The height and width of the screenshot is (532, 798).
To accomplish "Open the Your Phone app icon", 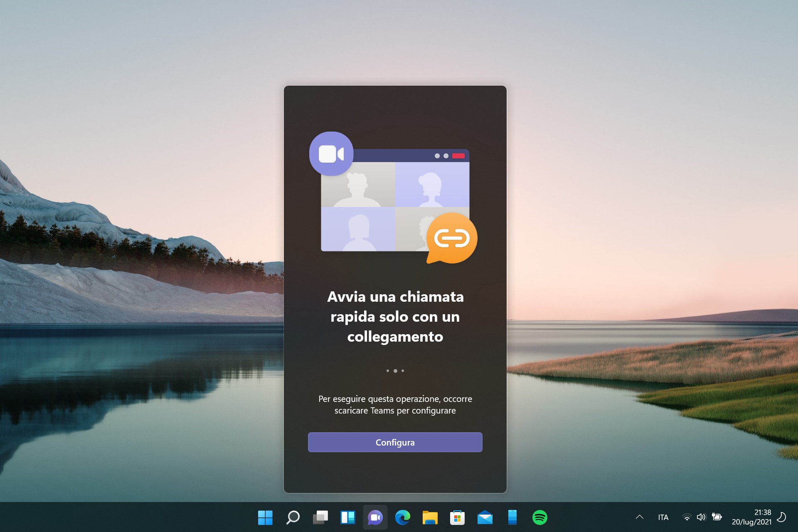I will pos(512,517).
